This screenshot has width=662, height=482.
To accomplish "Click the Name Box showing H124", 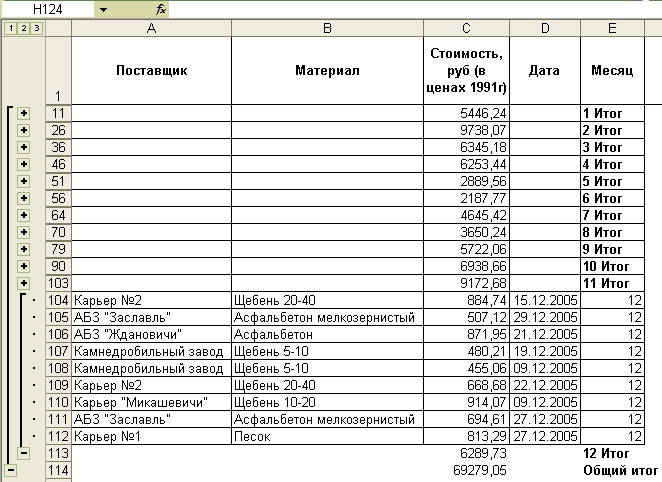I will (x=47, y=9).
